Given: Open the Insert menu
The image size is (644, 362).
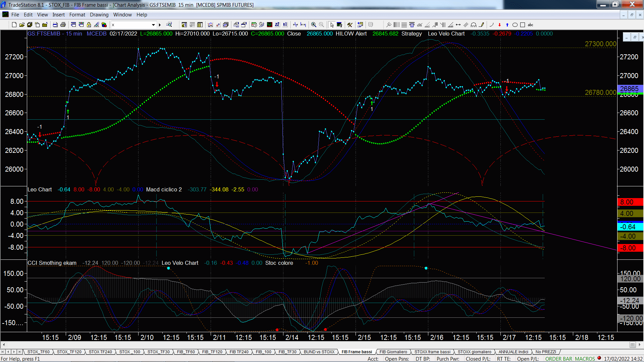Looking at the screenshot, I should [x=58, y=15].
